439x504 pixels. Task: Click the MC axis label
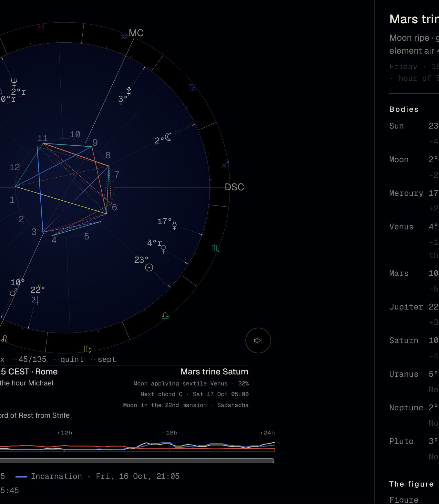(136, 33)
